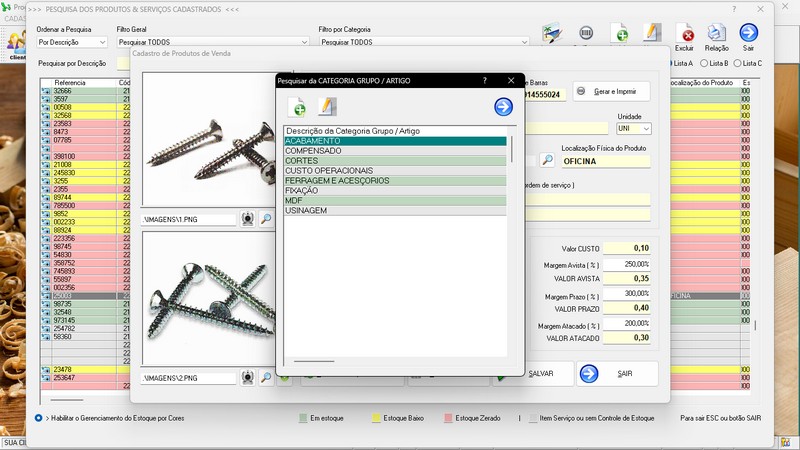800x450 pixels.
Task: Click the .\IMAGENS\1.PNG path field
Action: tap(188, 219)
